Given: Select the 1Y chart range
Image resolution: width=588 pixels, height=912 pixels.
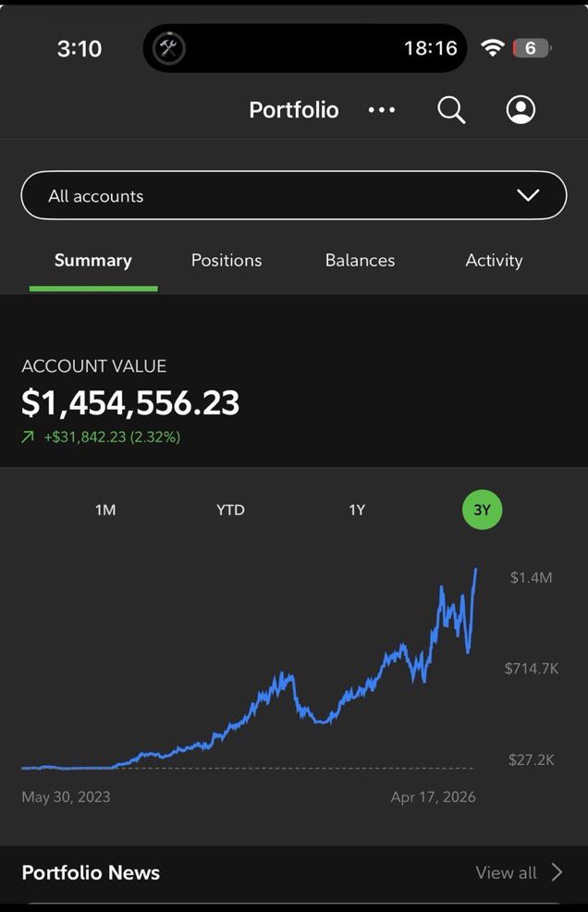Looking at the screenshot, I should pos(357,510).
